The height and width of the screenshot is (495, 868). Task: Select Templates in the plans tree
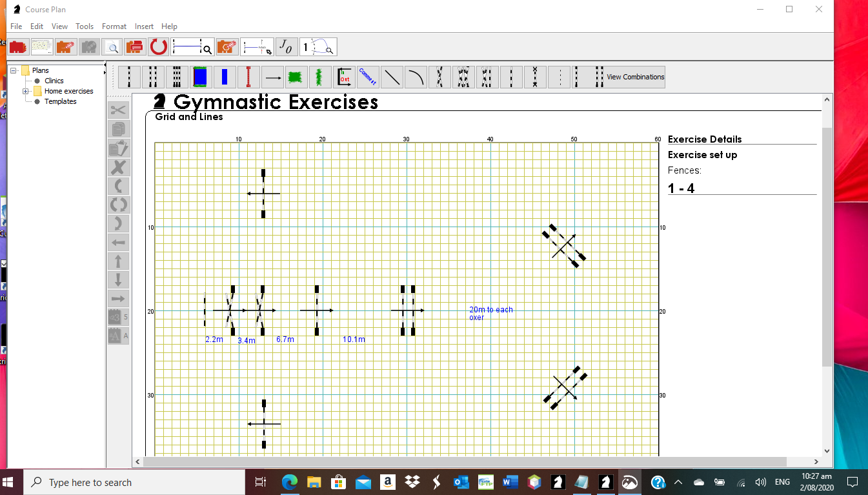60,101
